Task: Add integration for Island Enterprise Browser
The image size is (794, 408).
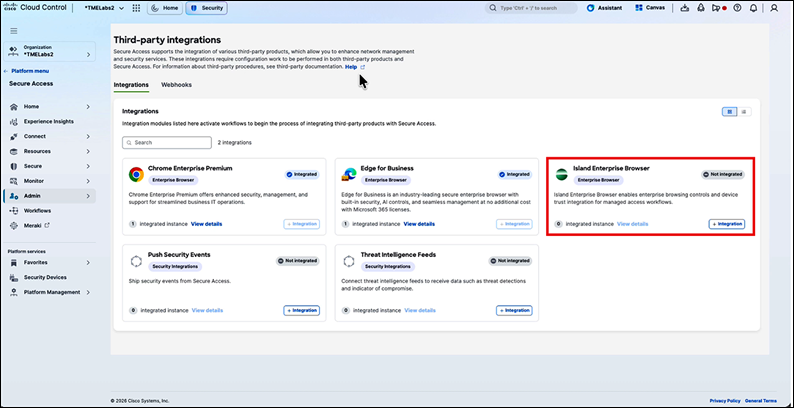Action: 727,224
